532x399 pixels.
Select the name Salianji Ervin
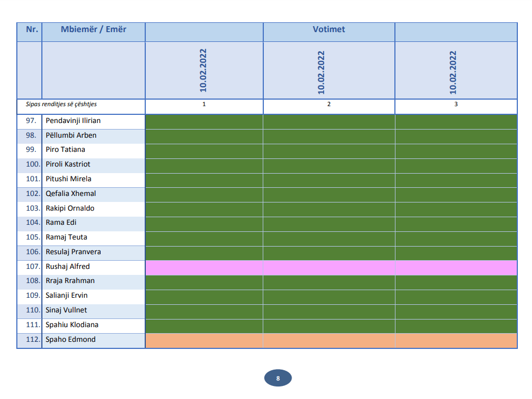pos(66,296)
